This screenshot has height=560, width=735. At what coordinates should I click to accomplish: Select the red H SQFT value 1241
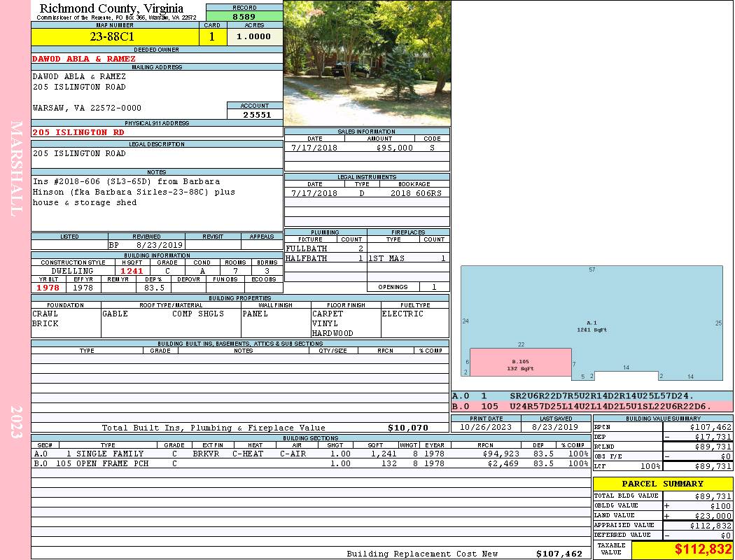point(132,271)
